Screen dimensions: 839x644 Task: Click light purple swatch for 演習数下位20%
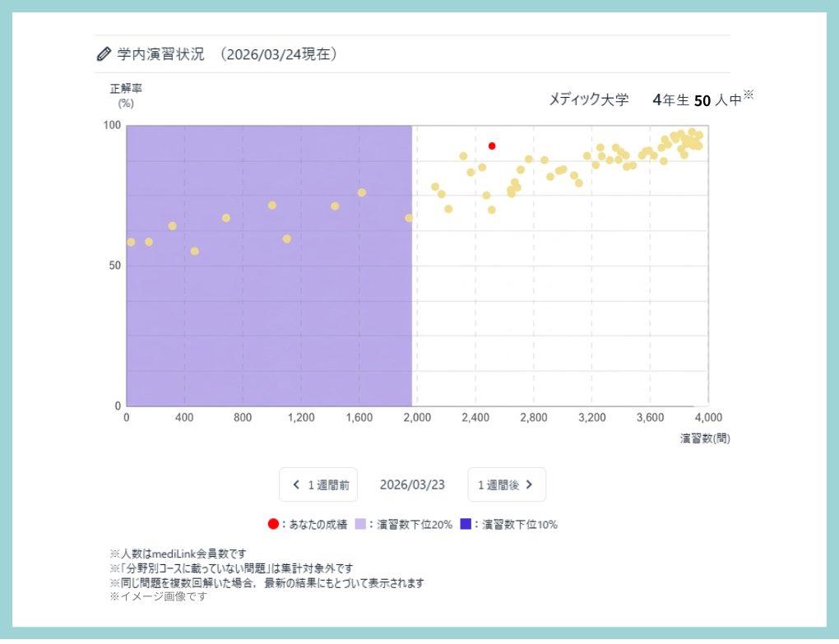point(360,524)
